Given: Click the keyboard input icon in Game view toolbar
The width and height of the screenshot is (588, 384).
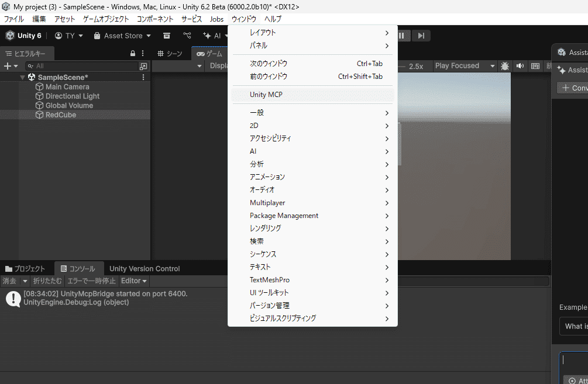Looking at the screenshot, I should click(x=535, y=65).
